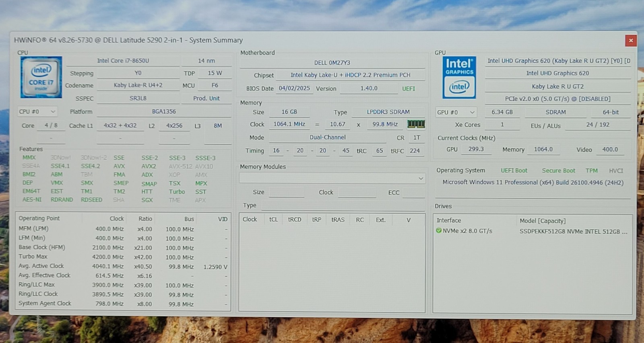Click the Ring/LLC Max row

click(123, 285)
